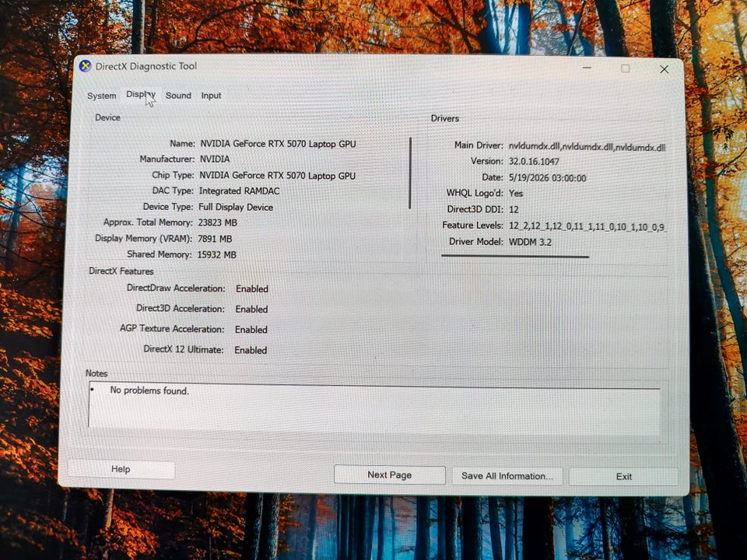This screenshot has width=747, height=560.
Task: Click the Device vertical scrollbar
Action: (410, 173)
